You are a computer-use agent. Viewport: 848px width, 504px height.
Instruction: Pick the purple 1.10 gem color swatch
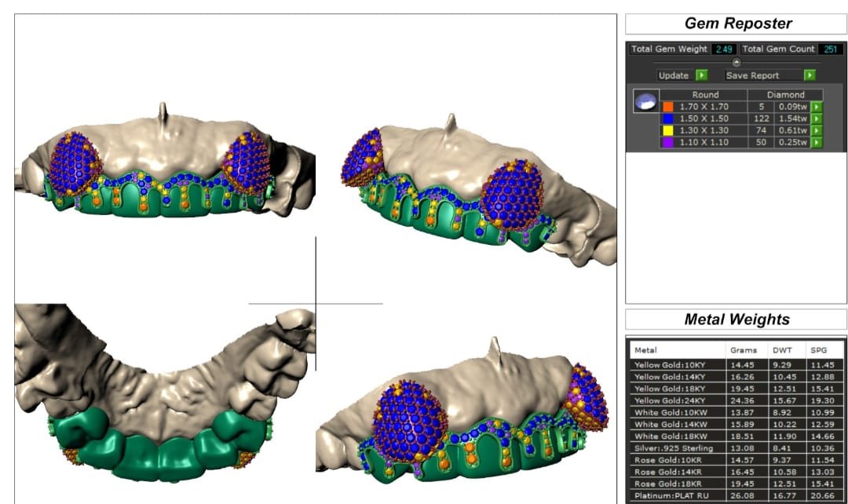point(668,142)
